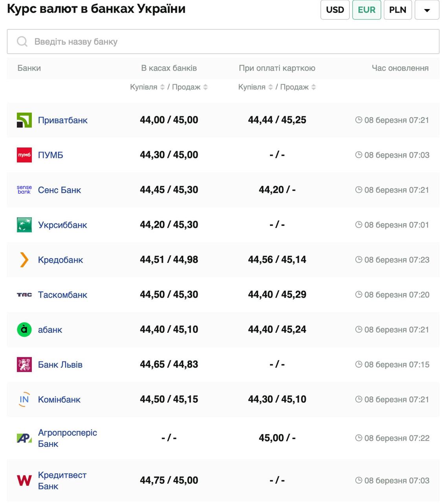Viewport: 448px width, 503px height.
Task: Click the red ПУМБ logo icon
Action: [x=24, y=155]
